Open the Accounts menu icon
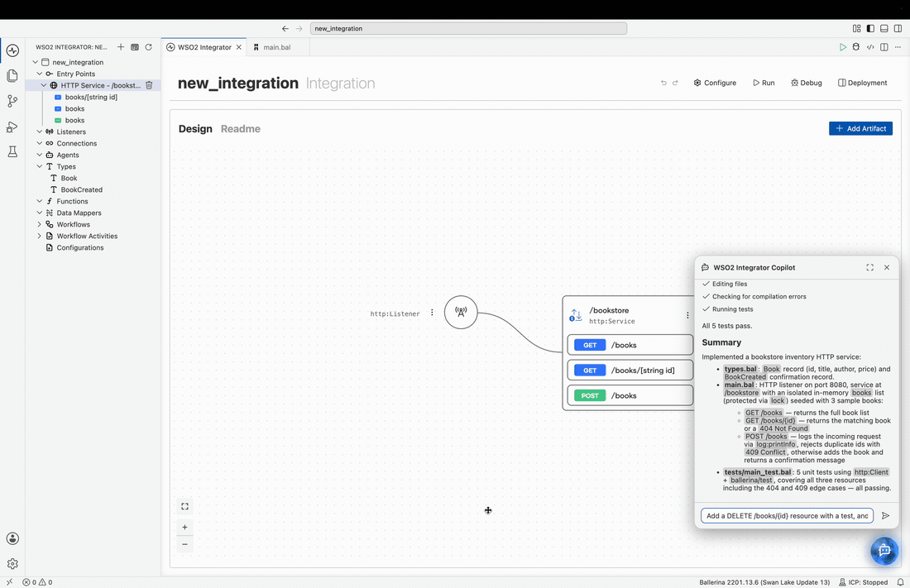 click(12, 538)
